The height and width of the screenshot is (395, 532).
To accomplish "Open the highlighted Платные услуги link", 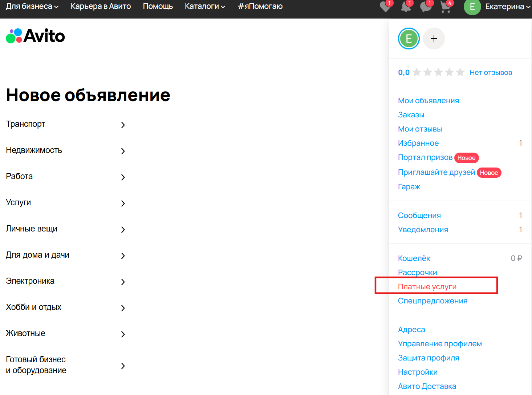I will 427,286.
